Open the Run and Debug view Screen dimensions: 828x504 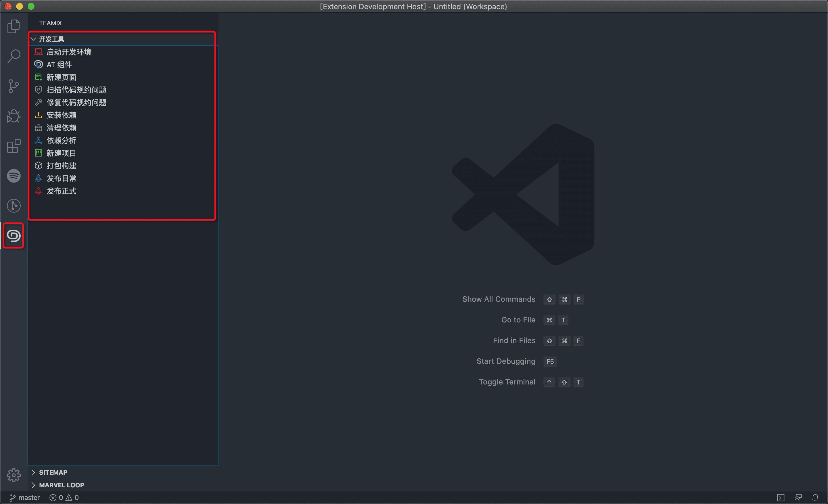[x=14, y=116]
